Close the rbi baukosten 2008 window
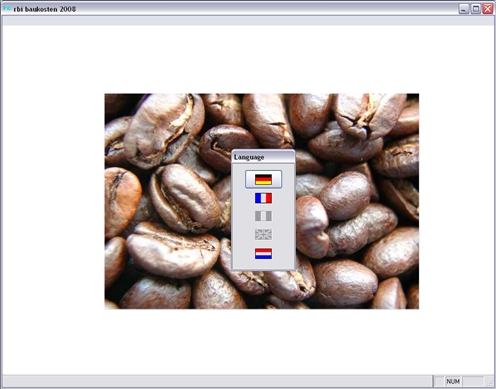Viewport: 496px width, 389px height. coord(488,9)
